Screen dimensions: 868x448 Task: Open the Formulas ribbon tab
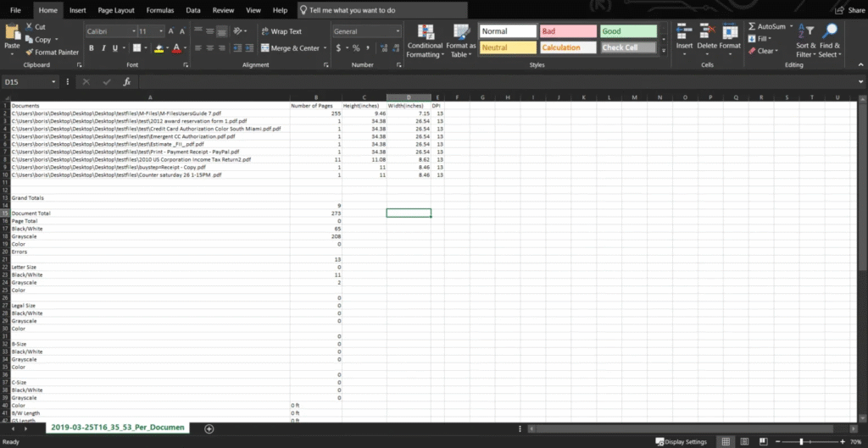(x=160, y=10)
